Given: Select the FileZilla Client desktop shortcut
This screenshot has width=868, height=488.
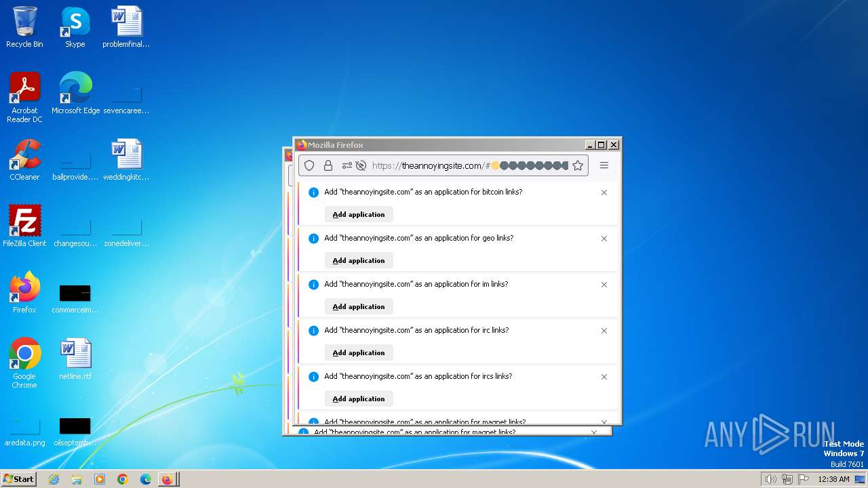Looking at the screenshot, I should click(24, 226).
